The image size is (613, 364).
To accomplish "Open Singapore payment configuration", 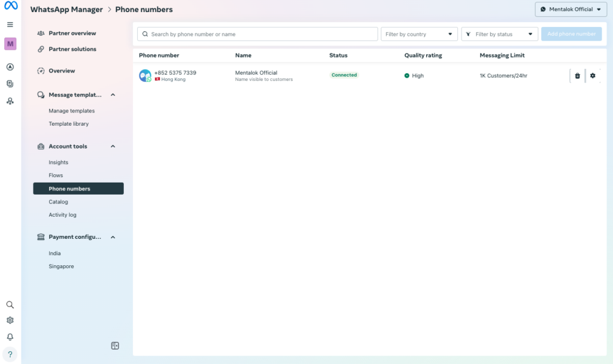I will click(x=61, y=266).
